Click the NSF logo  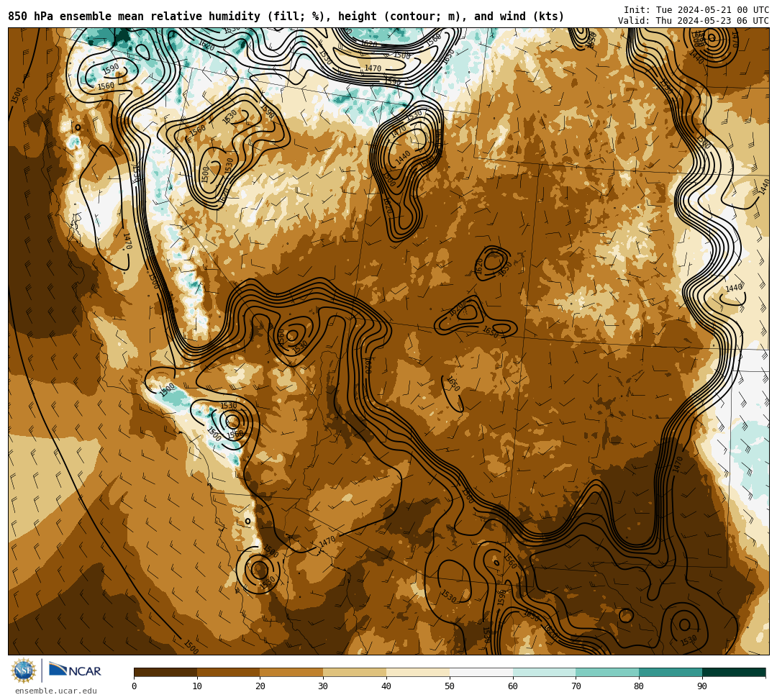coord(23,671)
